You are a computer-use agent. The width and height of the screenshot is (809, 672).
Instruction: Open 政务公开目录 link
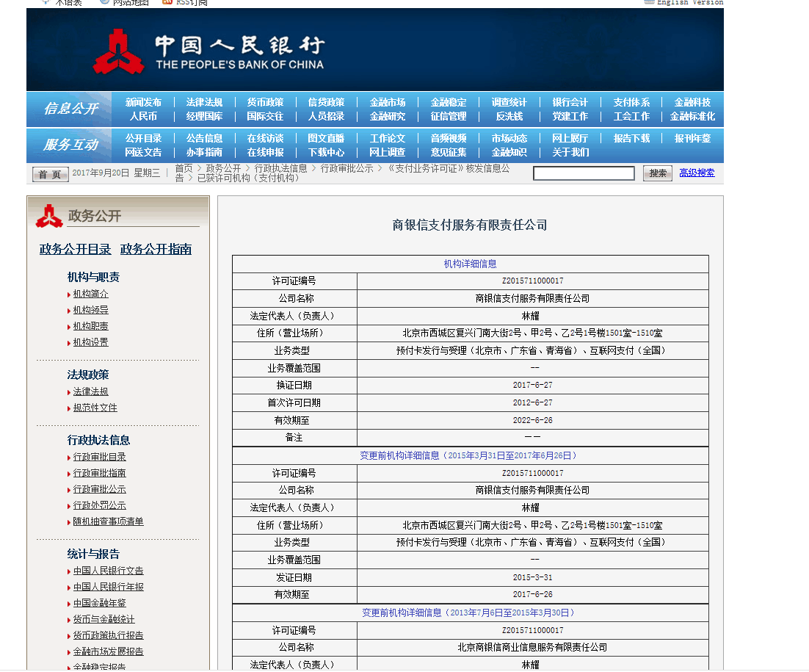[x=76, y=249]
